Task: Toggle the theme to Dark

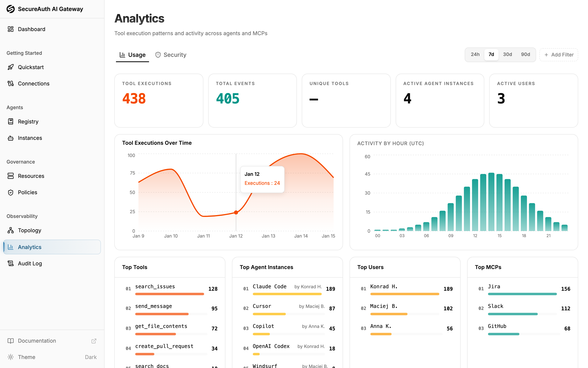Action: click(52, 357)
